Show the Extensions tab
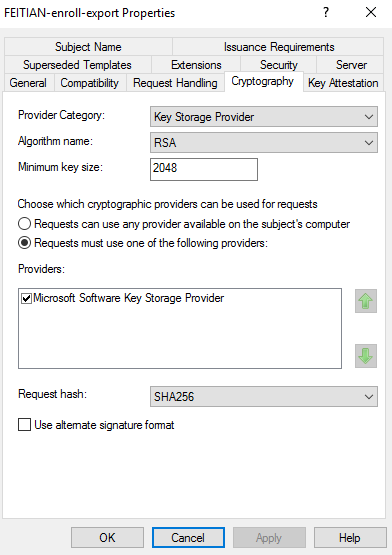The image size is (392, 555). (x=196, y=65)
